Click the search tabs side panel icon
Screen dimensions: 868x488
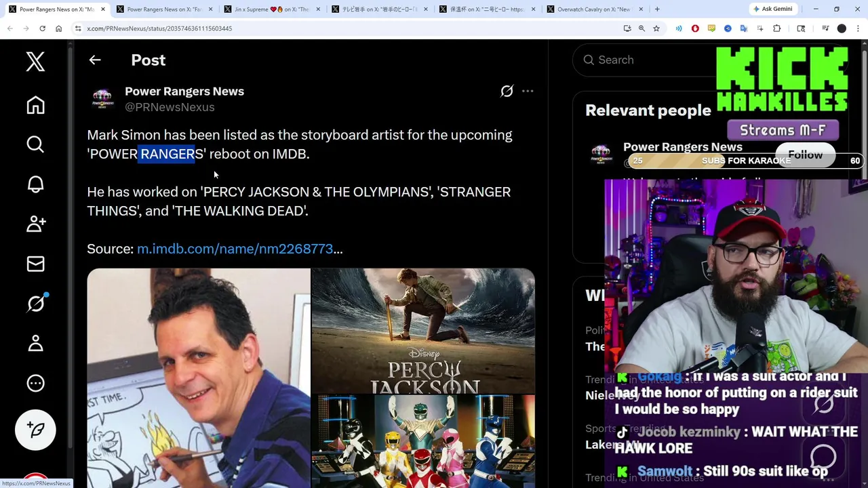tap(801, 28)
